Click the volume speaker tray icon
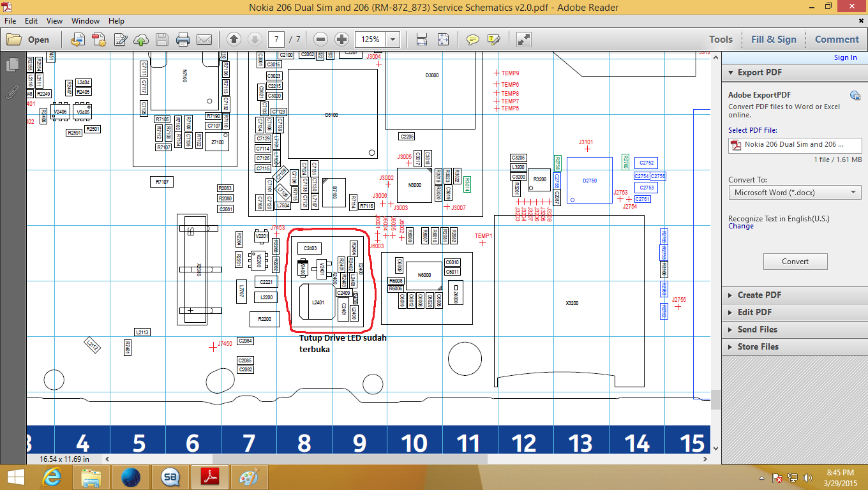Image resolution: width=868 pixels, height=490 pixels. 807,477
